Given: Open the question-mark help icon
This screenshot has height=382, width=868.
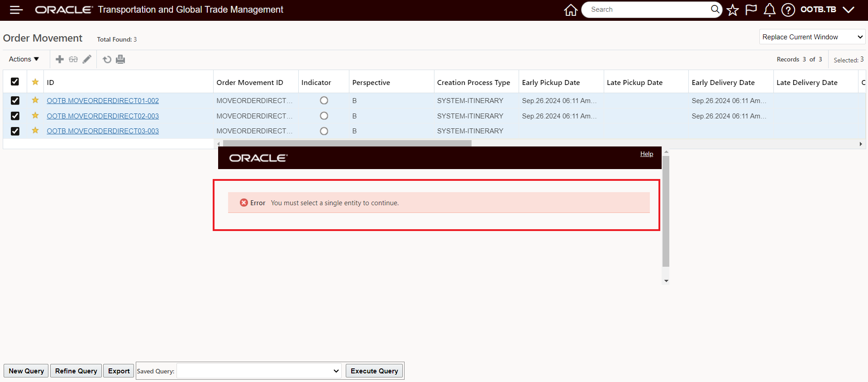Looking at the screenshot, I should point(788,9).
